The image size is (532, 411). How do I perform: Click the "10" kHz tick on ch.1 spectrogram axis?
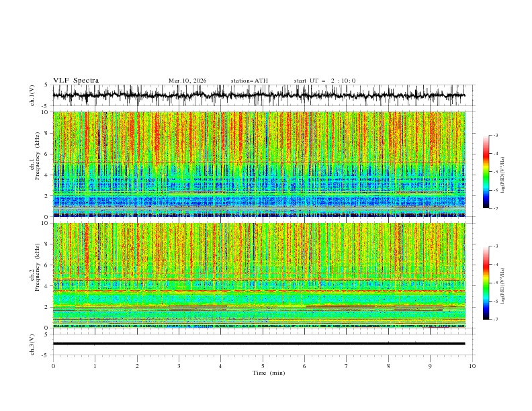pos(46,112)
